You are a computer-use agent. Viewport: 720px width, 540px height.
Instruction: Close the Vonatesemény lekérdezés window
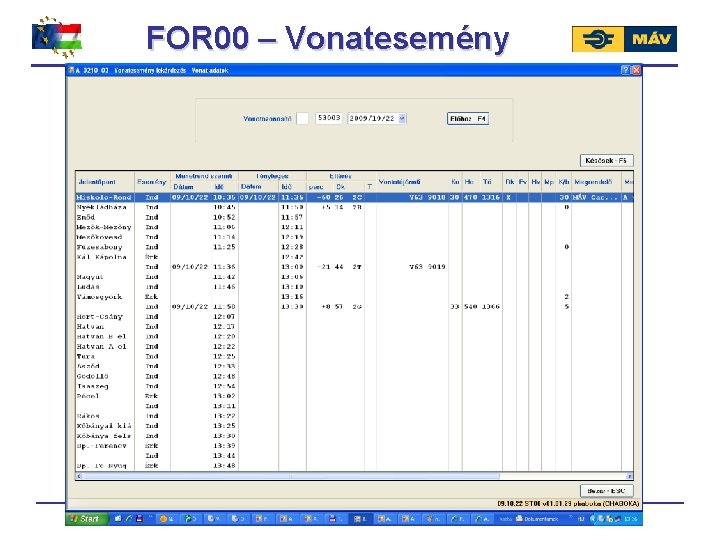[x=636, y=70]
